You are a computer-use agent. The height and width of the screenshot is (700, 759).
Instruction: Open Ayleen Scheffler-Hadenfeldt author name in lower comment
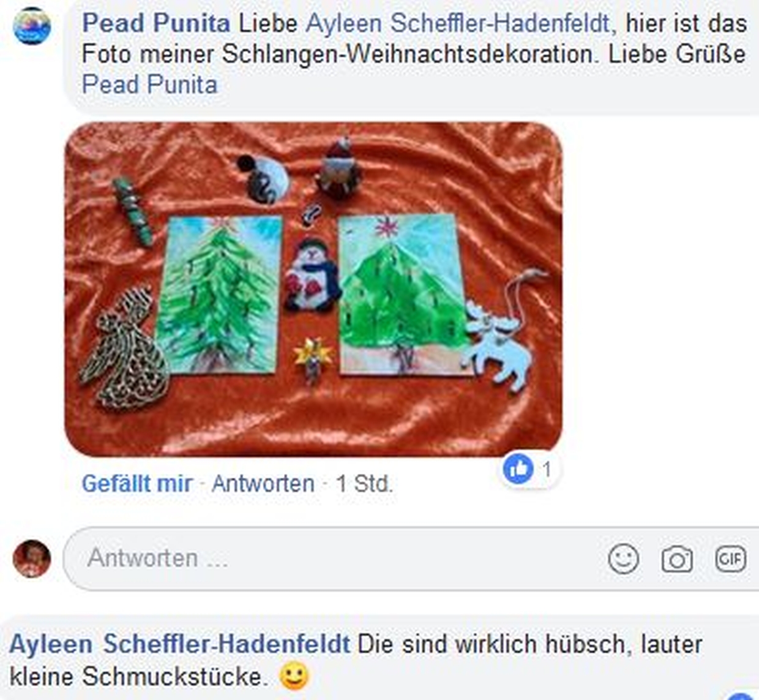pos(180,644)
